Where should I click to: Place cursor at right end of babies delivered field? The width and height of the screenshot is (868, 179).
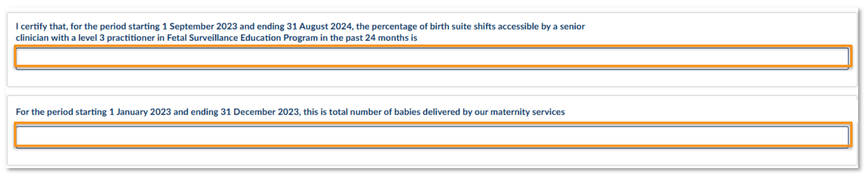point(843,136)
